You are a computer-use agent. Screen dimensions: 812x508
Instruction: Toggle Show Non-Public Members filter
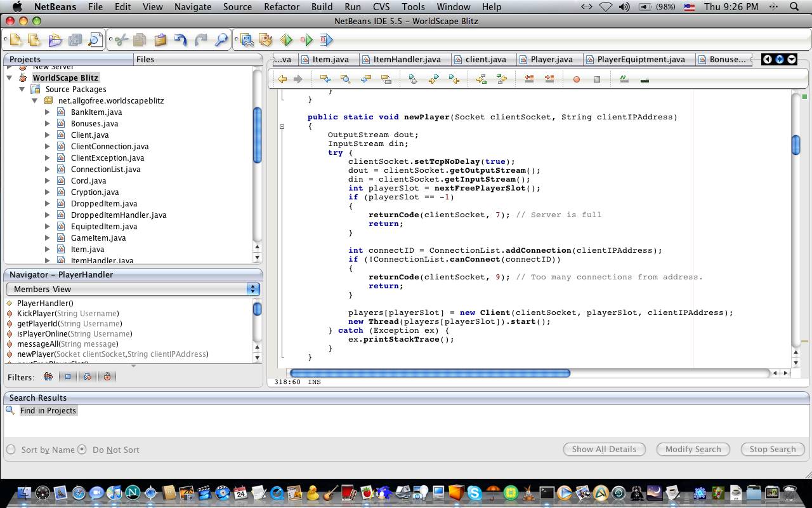tap(107, 377)
